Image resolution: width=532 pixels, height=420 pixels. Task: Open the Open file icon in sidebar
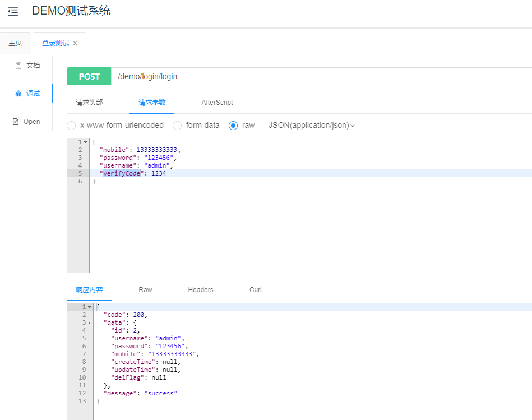[16, 122]
